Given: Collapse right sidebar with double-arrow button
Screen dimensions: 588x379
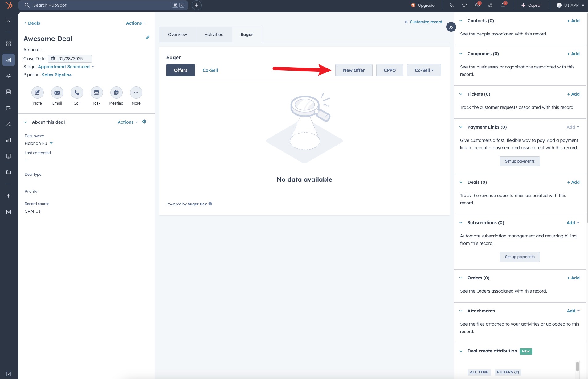Looking at the screenshot, I should click(451, 27).
